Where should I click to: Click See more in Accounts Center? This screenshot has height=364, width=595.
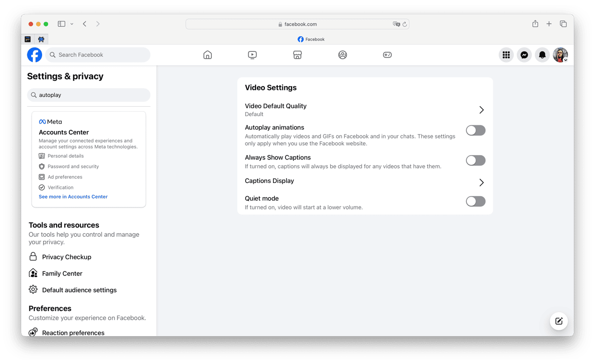tap(73, 197)
